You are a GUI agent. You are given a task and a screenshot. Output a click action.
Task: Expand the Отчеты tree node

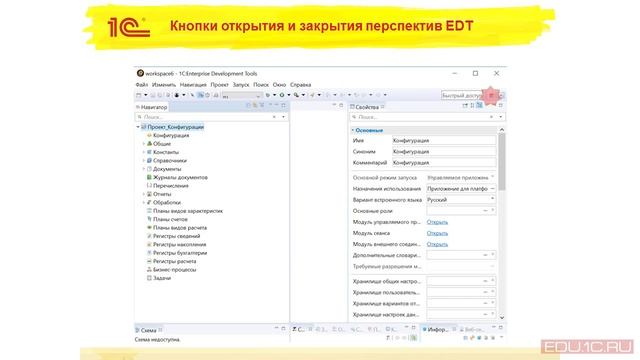pyautogui.click(x=144, y=194)
